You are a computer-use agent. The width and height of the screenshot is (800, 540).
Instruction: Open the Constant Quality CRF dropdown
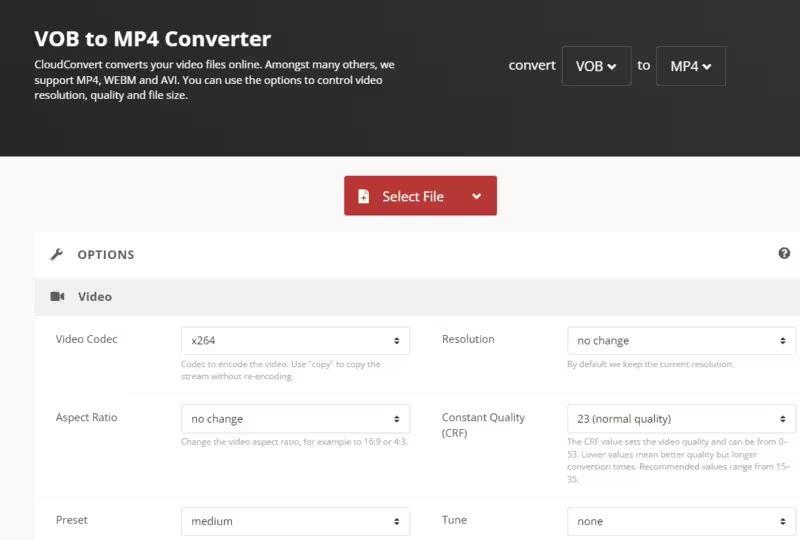click(681, 419)
